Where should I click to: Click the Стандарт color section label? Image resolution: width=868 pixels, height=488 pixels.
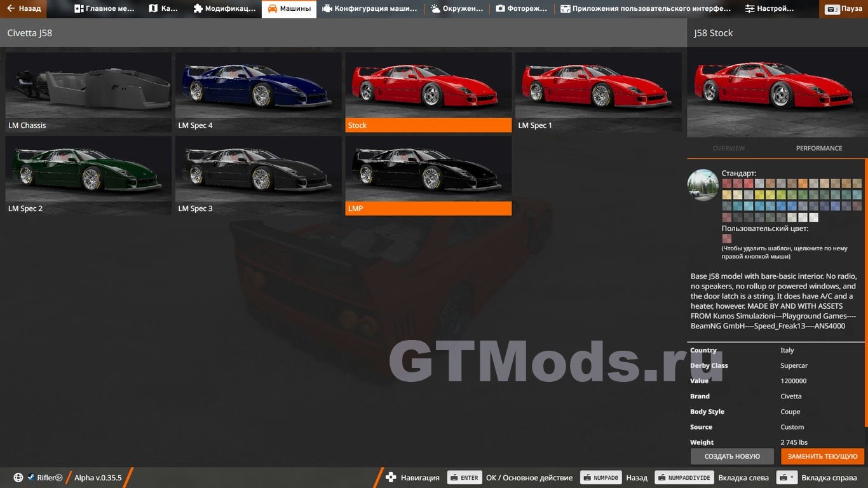click(x=739, y=173)
